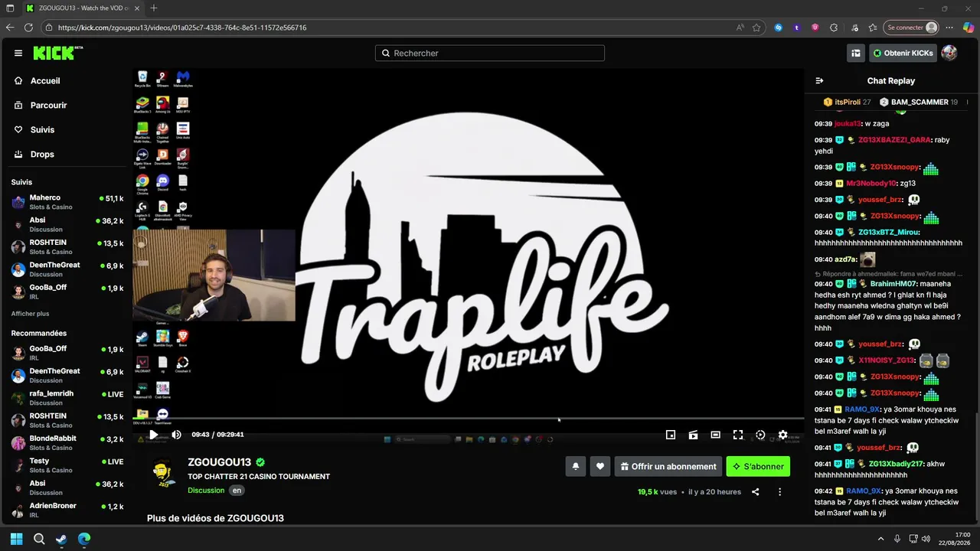Refresh the page
Image resolution: width=980 pixels, height=551 pixels.
point(28,27)
